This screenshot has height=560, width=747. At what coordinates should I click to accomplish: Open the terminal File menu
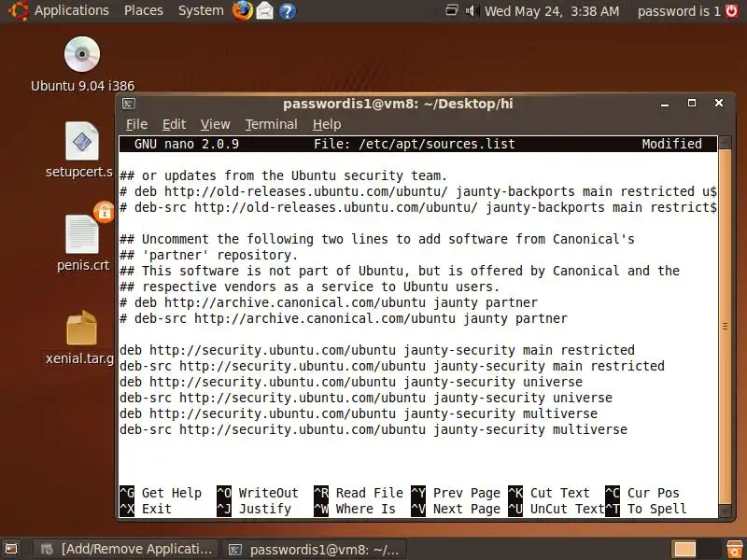click(136, 124)
